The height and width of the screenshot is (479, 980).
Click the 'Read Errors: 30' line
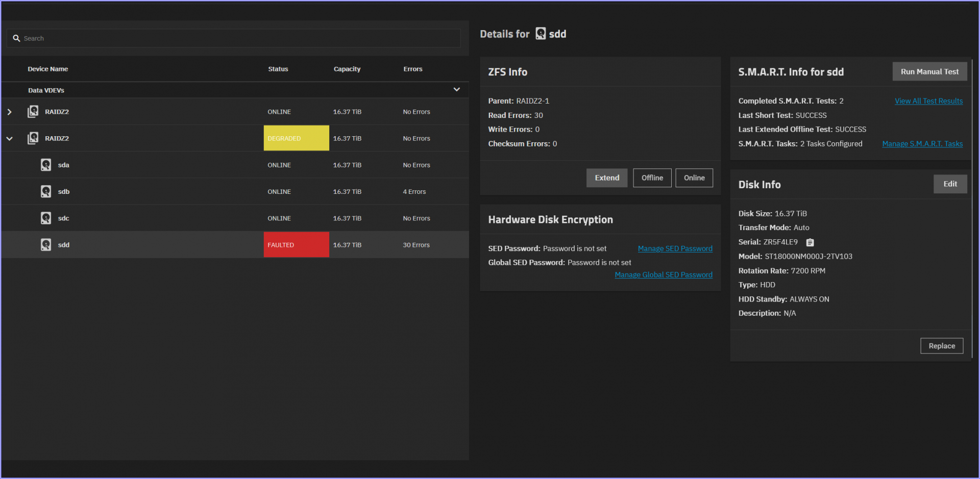pos(516,115)
